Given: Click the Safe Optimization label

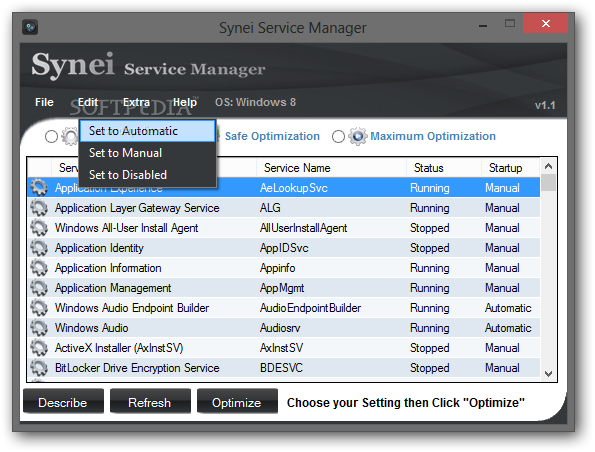Looking at the screenshot, I should [272, 136].
